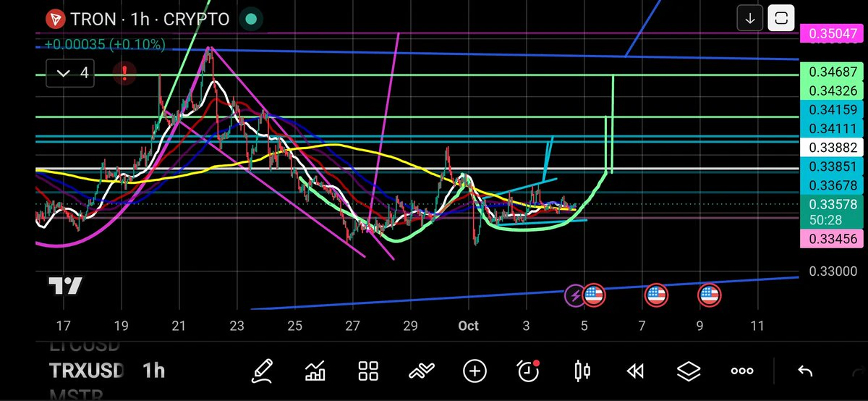The height and width of the screenshot is (401, 868).
Task: Tap the candlestick style icon
Action: 582,371
